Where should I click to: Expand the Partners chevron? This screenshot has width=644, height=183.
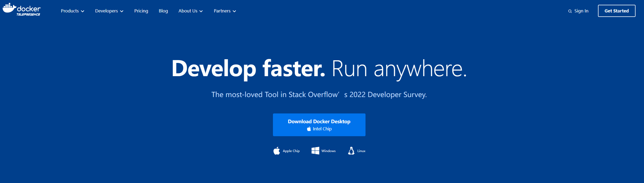click(234, 11)
